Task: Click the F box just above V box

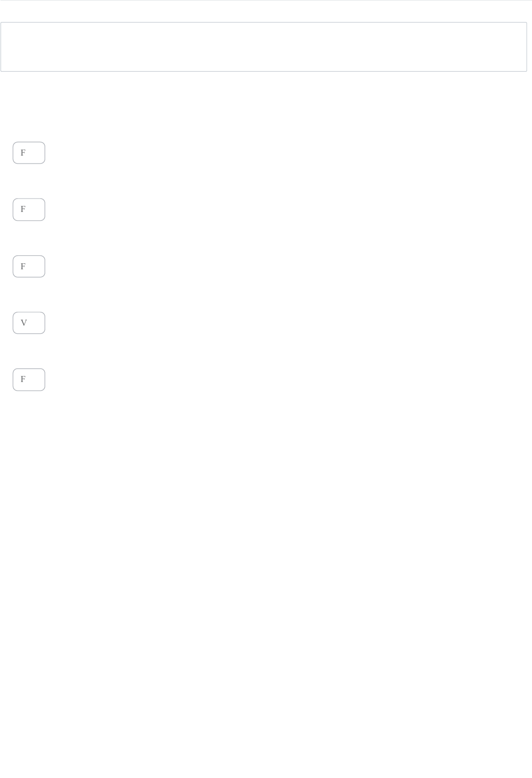Action: (29, 266)
